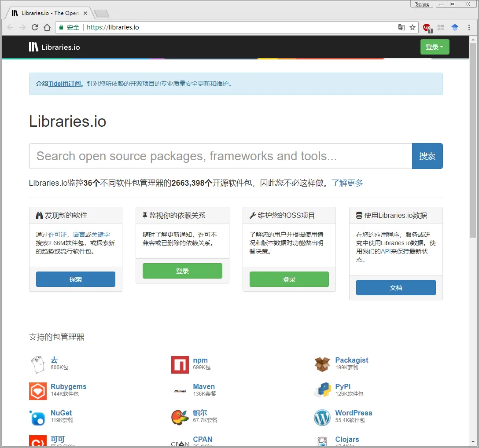Click 登录 under 维护您的OSS项目
This screenshot has height=448, width=479.
289,279
